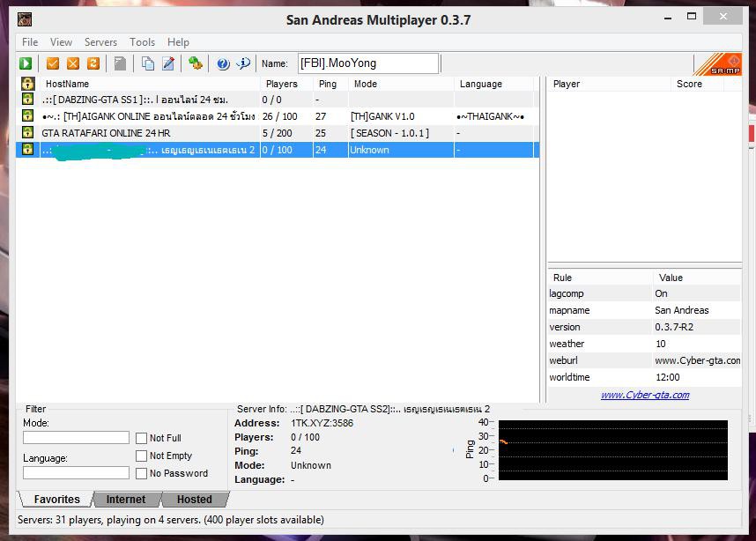Viewport: 756px width, 541px height.
Task: Select the DABZING-GTA SS1 server row
Action: 278,100
